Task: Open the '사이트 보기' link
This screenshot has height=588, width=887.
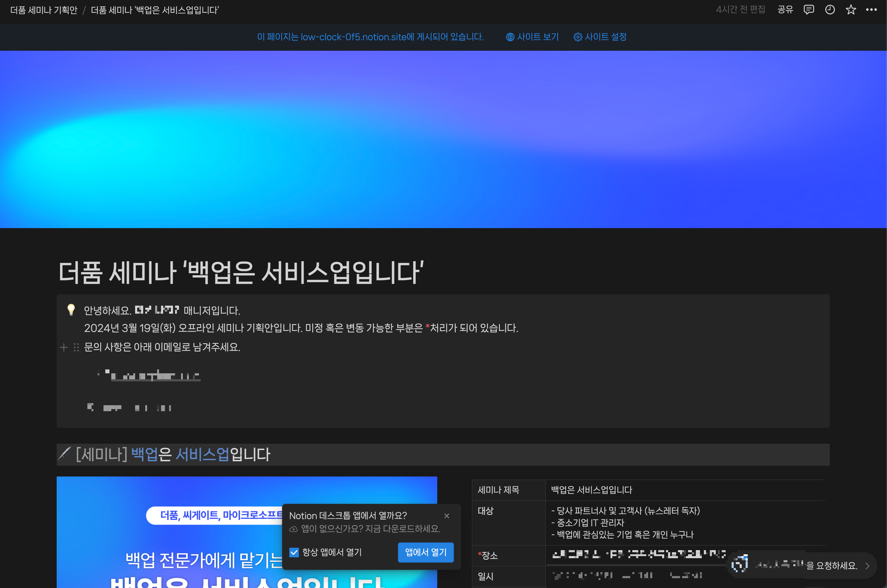Action: (x=532, y=37)
